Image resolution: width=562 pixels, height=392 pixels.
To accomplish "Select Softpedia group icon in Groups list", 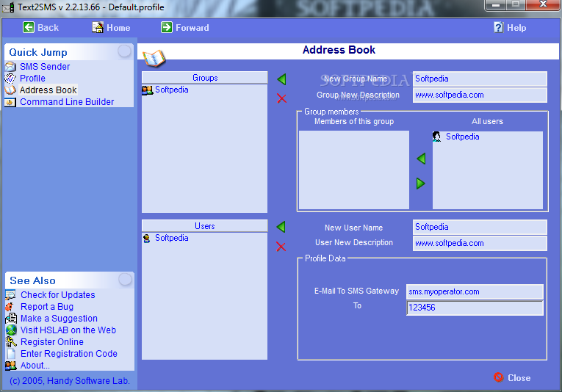I will (148, 90).
